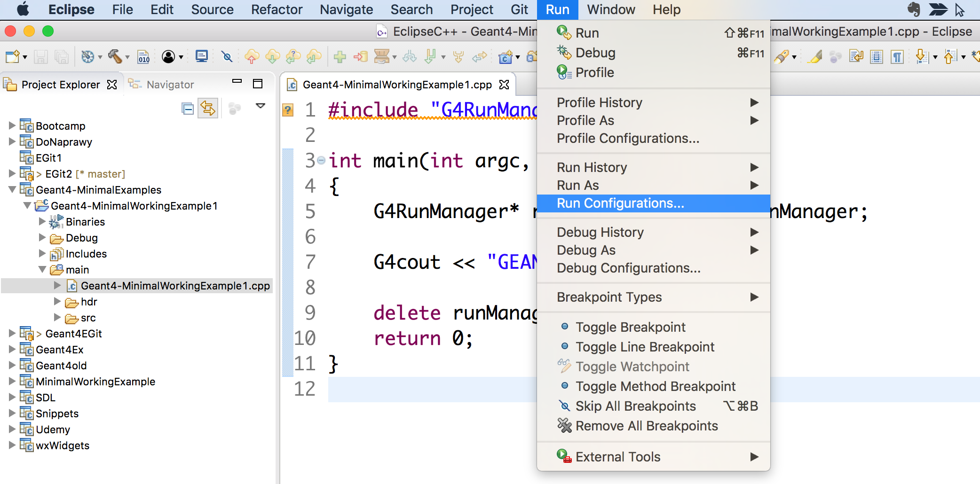Switch to the Navigator tab

click(169, 84)
